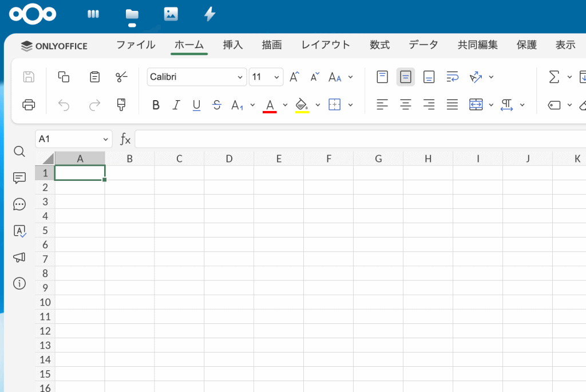Image resolution: width=586 pixels, height=392 pixels.
Task: Open the cell name box dropdown
Action: tap(106, 139)
